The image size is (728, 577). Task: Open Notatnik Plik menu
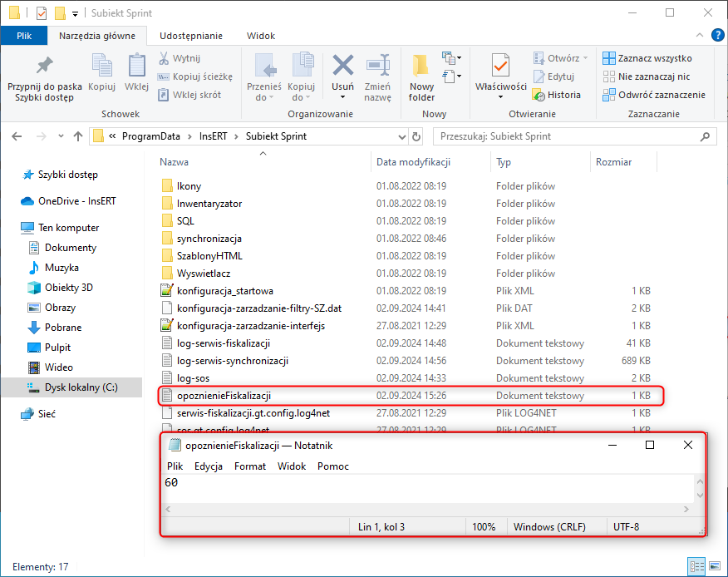[x=175, y=466]
